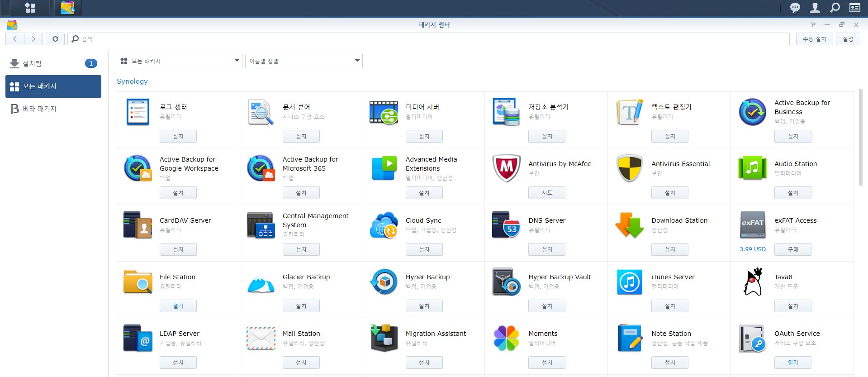The height and width of the screenshot is (377, 868).
Task: Click the Document Viewer package icon
Action: pos(261,112)
